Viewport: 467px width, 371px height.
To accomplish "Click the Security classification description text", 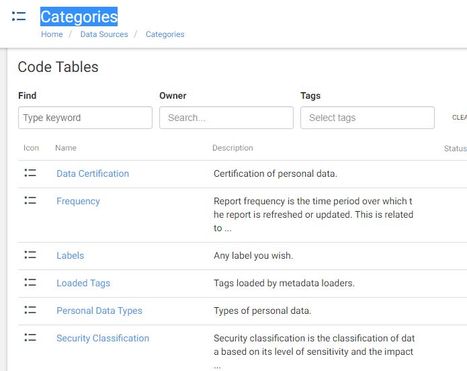I will click(314, 352).
